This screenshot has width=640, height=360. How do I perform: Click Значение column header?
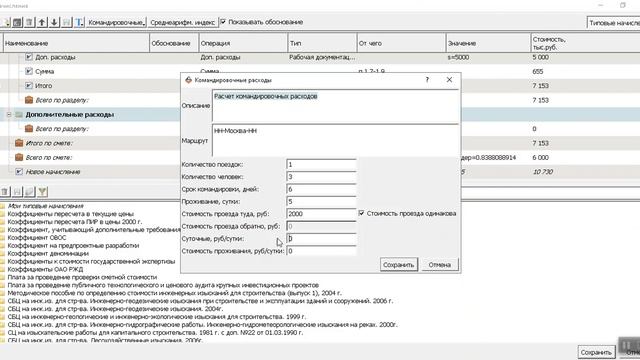coord(488,43)
